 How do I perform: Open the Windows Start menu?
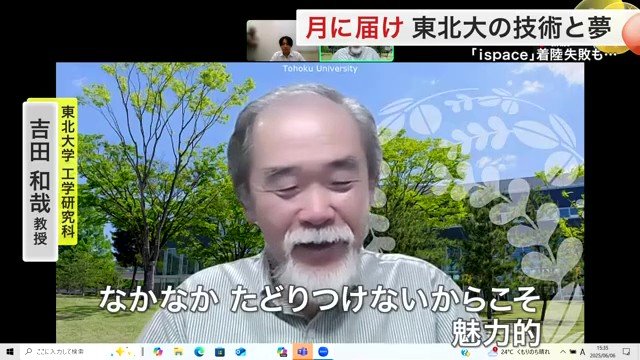(10, 351)
